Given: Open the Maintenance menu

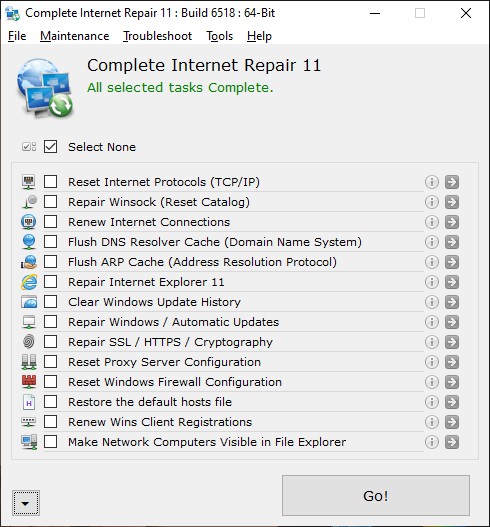Looking at the screenshot, I should coord(75,36).
